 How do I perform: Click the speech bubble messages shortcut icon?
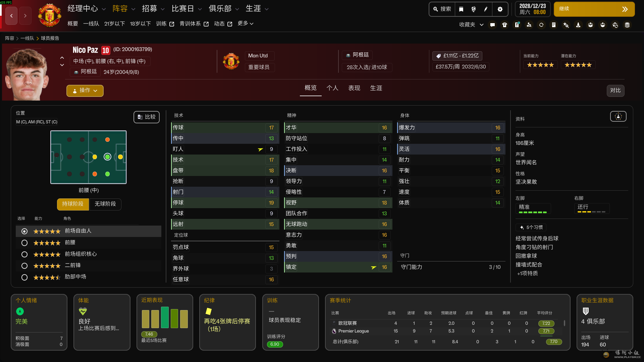[x=492, y=25]
